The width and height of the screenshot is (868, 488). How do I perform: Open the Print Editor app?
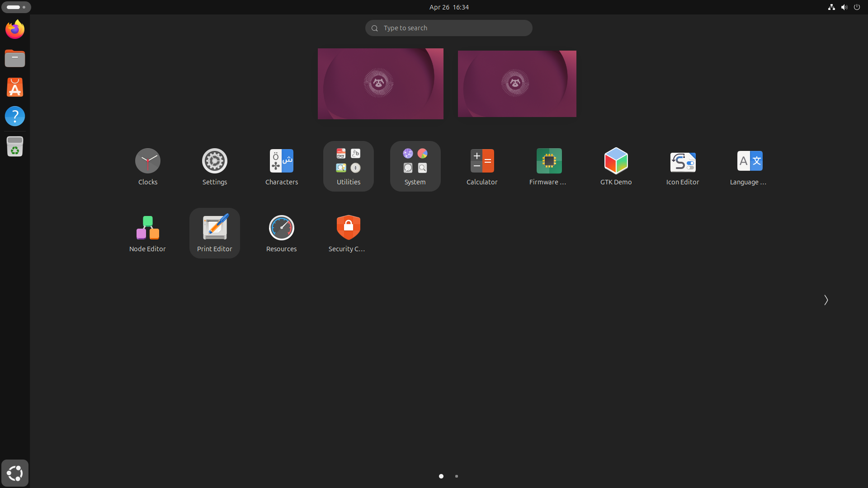215,233
